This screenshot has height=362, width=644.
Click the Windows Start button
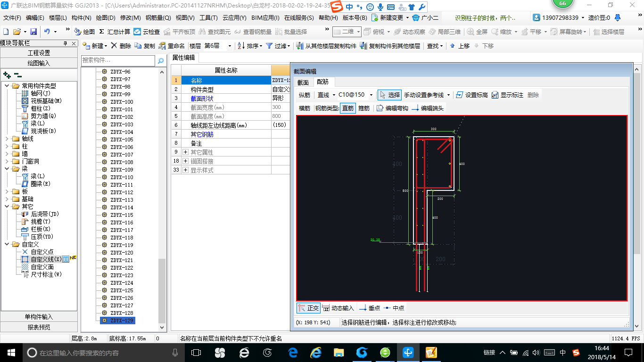(11, 352)
